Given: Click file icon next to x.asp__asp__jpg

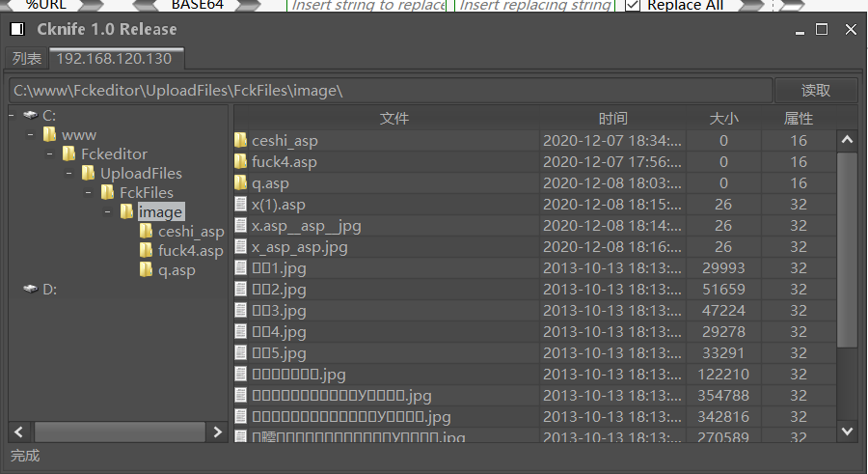Looking at the screenshot, I should coord(241,225).
